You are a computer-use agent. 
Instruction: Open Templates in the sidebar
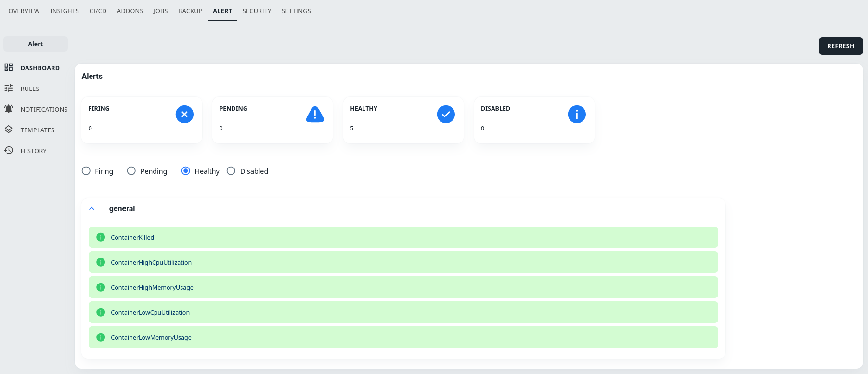38,130
